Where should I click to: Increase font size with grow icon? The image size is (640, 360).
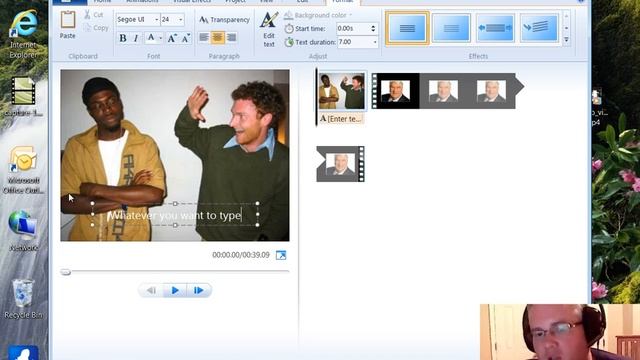[172, 38]
